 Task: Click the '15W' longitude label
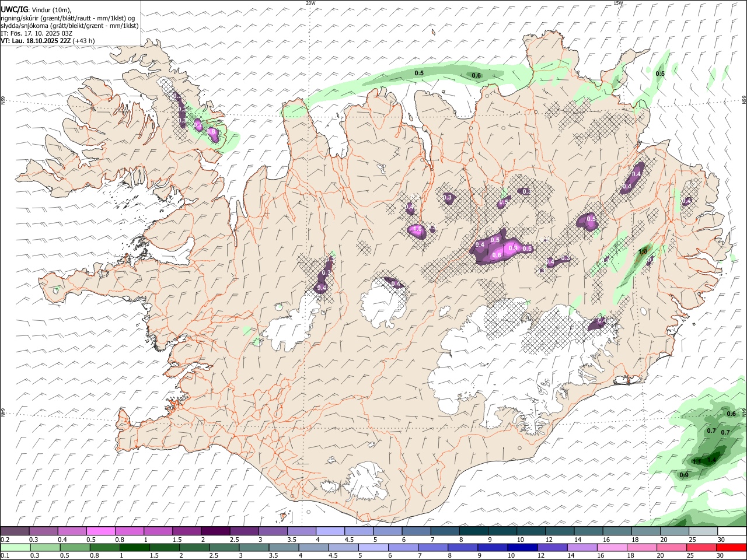click(x=618, y=3)
